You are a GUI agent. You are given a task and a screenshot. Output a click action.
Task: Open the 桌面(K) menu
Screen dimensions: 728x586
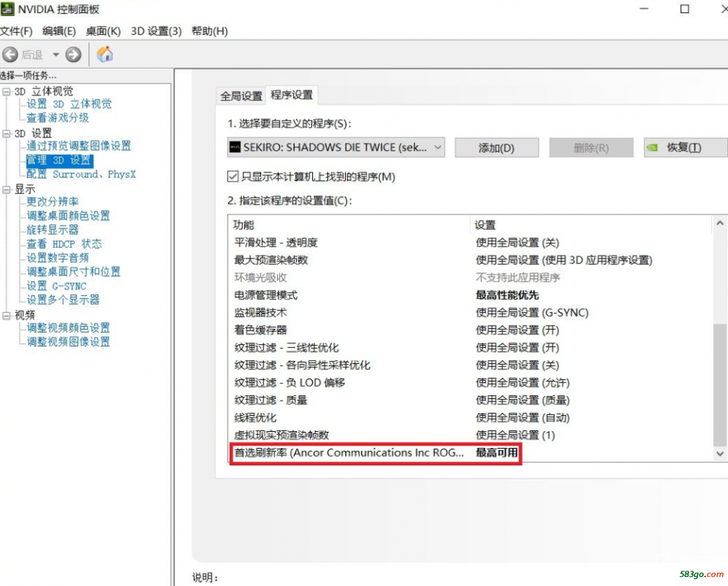point(103,31)
